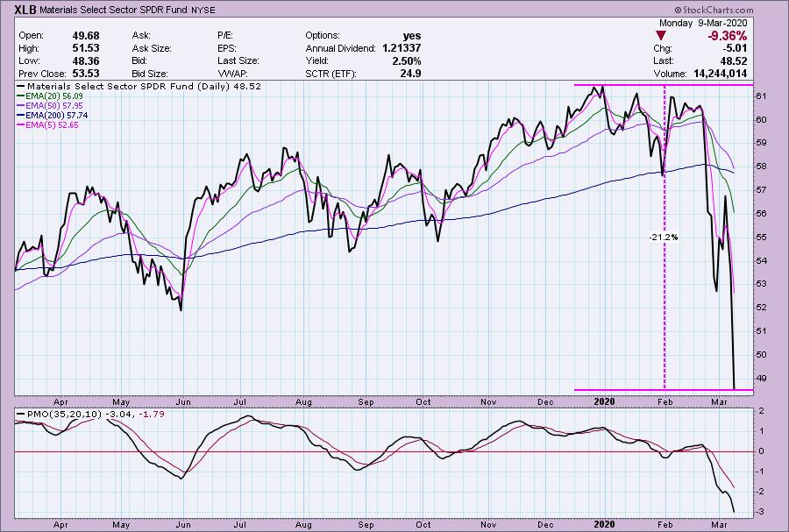Click the Nov label on upper date axis
Image resolution: width=789 pixels, height=532 pixels.
click(x=488, y=402)
